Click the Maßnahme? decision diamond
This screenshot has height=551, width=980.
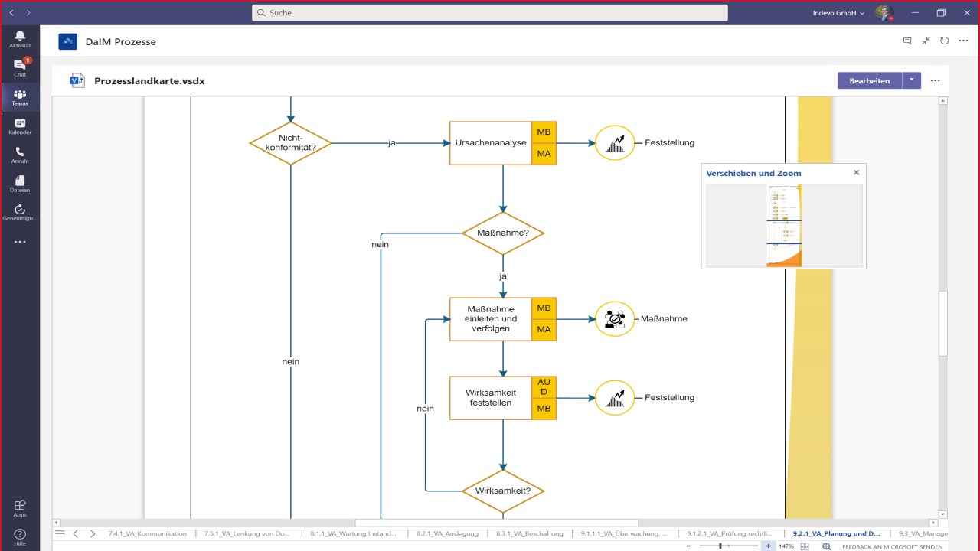point(502,233)
